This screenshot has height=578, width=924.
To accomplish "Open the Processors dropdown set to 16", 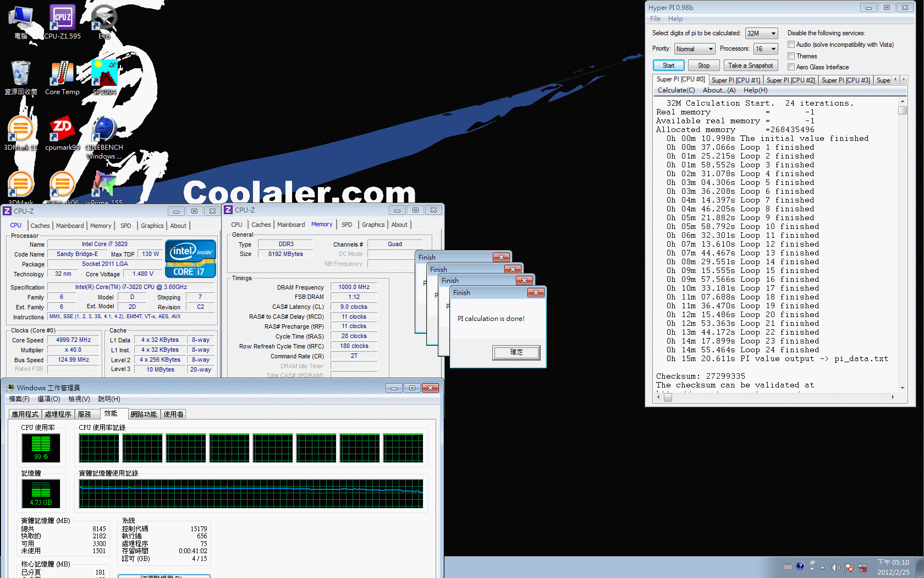I will coord(766,49).
